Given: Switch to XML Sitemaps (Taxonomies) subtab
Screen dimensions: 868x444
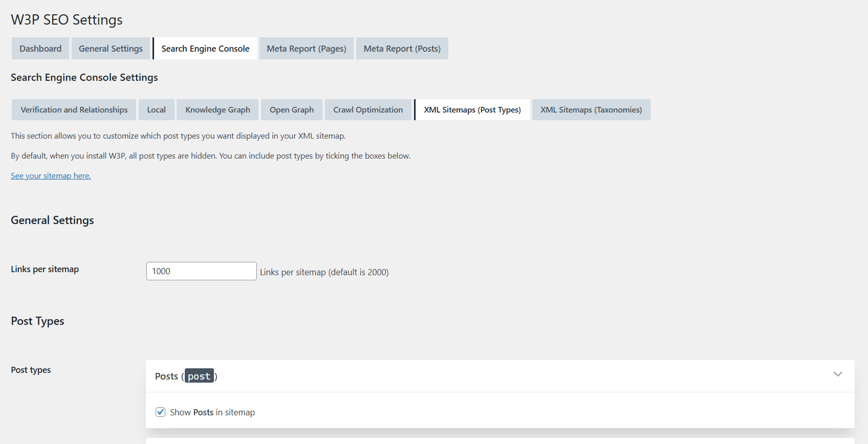Looking at the screenshot, I should click(591, 110).
